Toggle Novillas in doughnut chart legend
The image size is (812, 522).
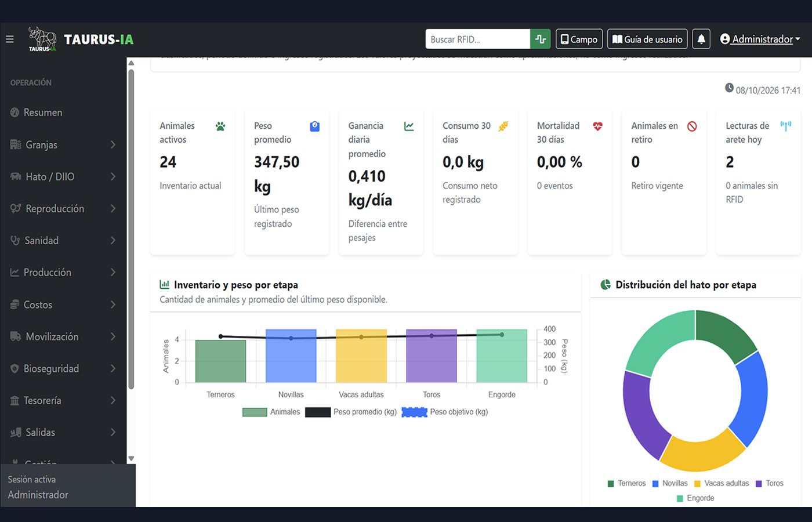tap(670, 483)
